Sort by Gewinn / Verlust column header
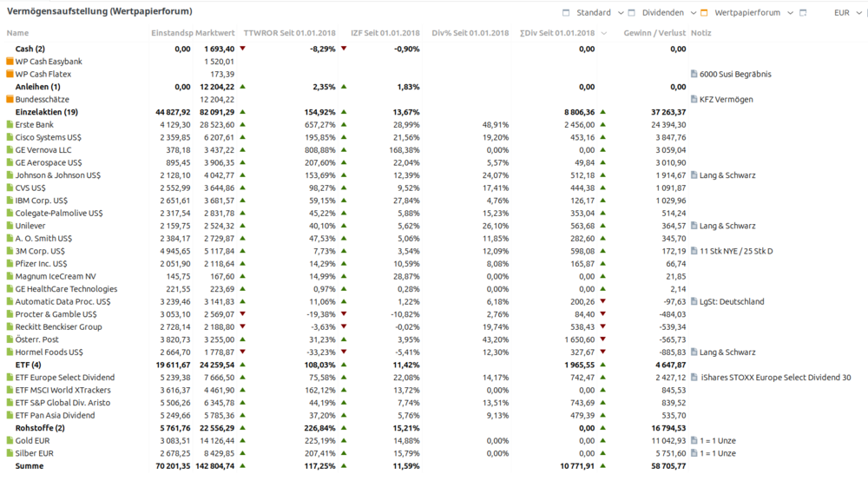This screenshot has height=494, width=868. 654,33
